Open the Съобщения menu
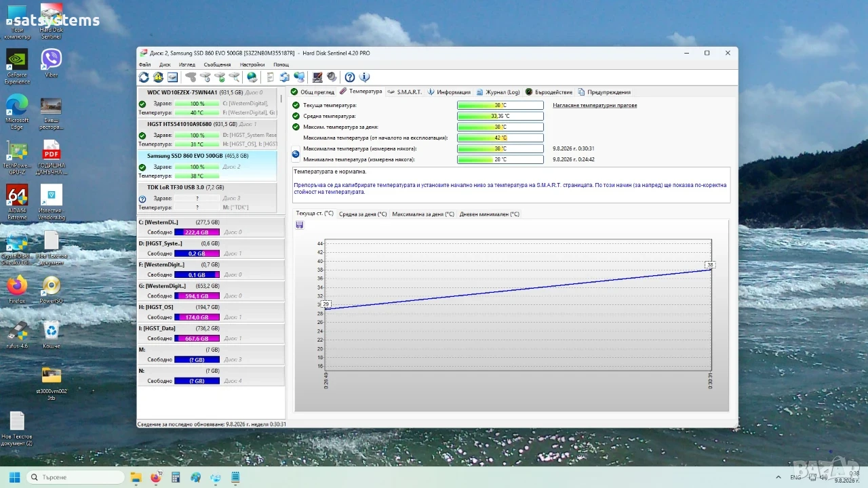 217,65
